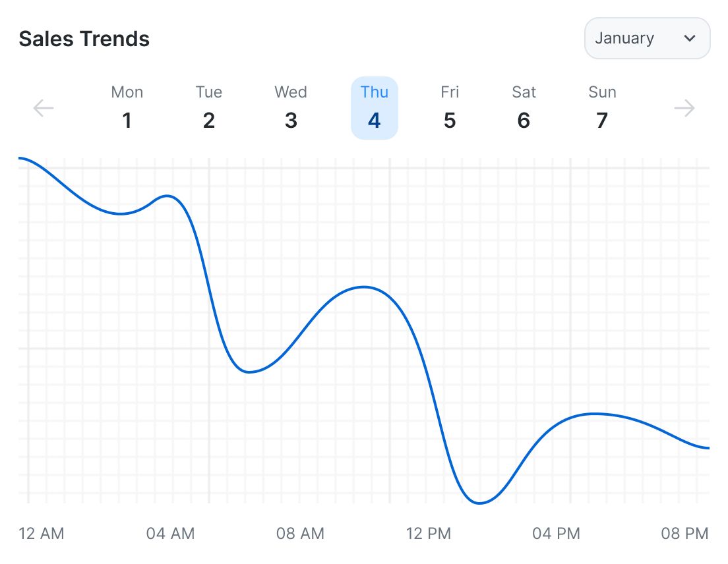Select Friday the 5th
This screenshot has width=728, height=564.
[450, 108]
